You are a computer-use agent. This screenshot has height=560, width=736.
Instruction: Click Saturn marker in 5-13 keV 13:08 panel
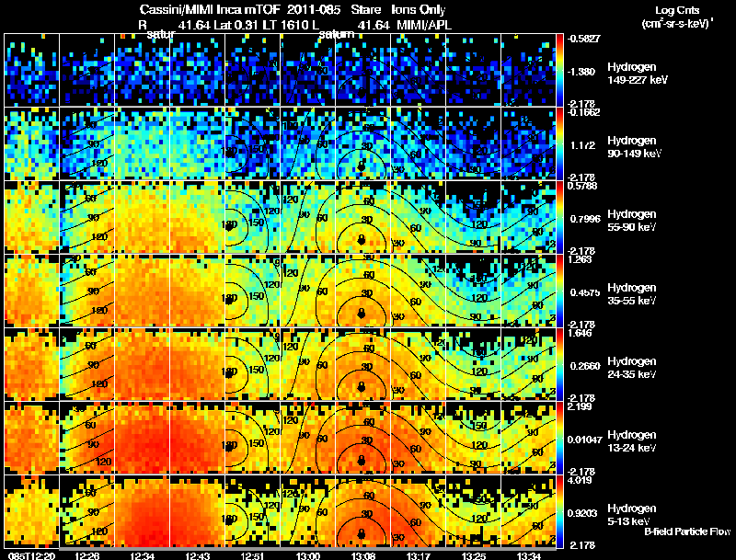coord(361,533)
